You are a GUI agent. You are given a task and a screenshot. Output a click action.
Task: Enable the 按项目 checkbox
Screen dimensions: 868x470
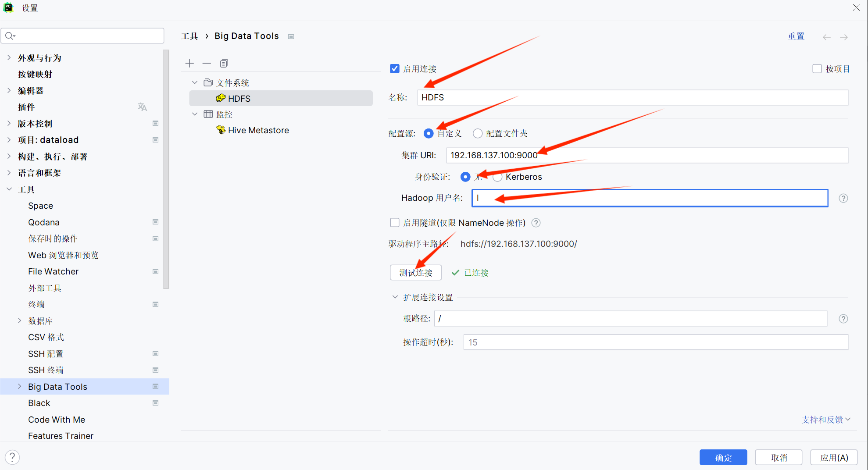817,68
